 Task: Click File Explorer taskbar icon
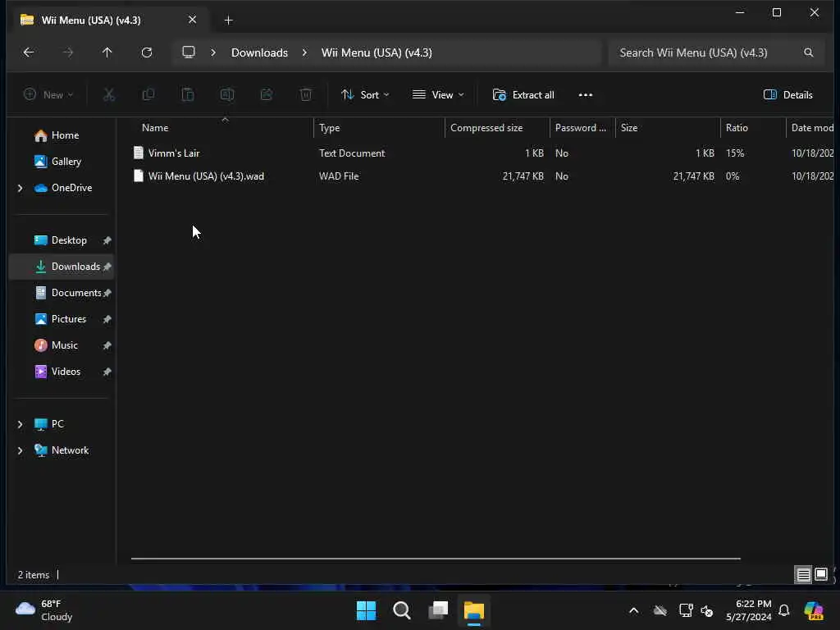[x=474, y=610]
